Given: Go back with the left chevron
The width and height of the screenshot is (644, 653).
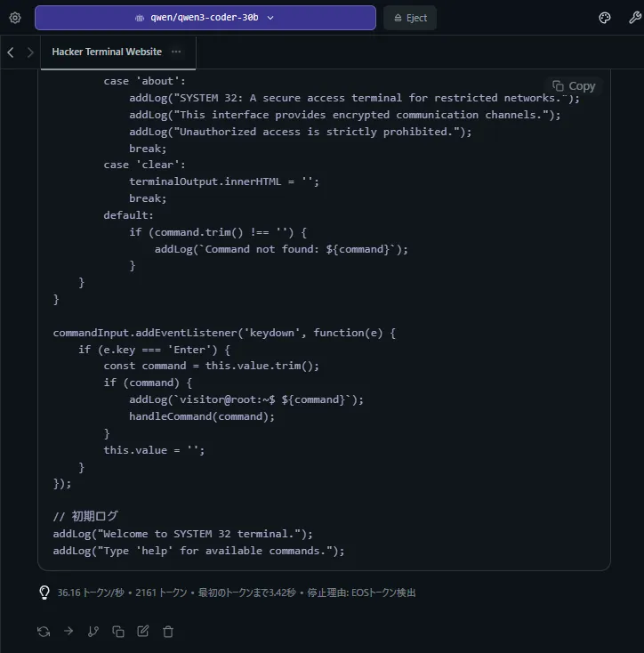Looking at the screenshot, I should pos(11,52).
